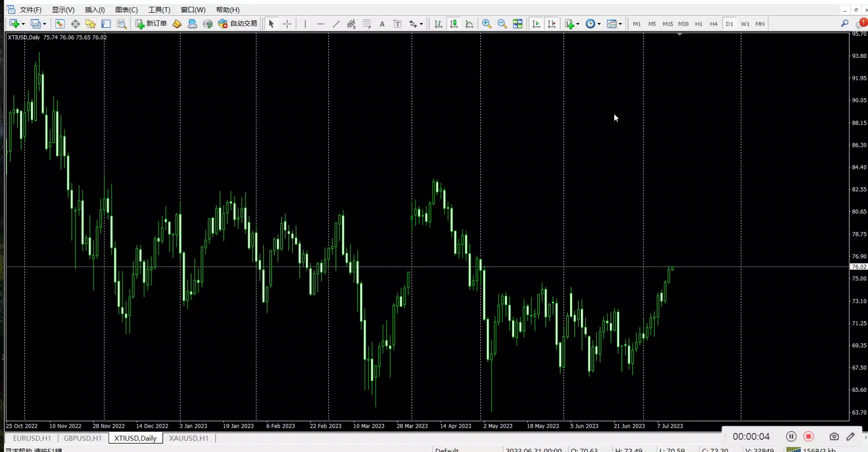Viewport: 868px width, 452px height.
Task: Open the notifications chat icon with red badge
Action: 861,24
